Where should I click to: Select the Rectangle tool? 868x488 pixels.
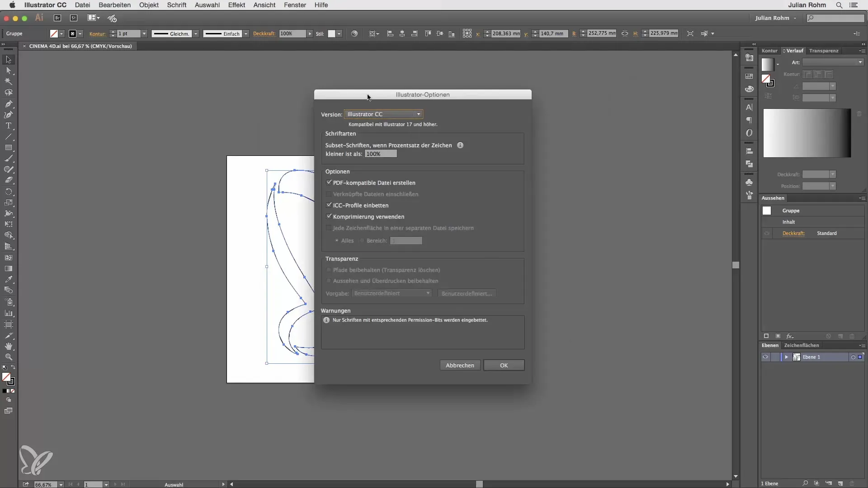pyautogui.click(x=9, y=148)
